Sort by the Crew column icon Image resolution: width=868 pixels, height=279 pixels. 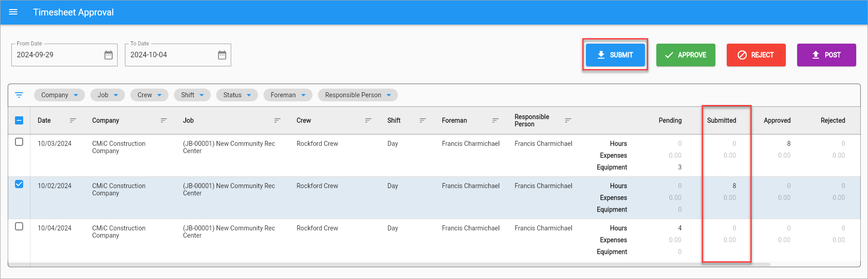pos(368,120)
